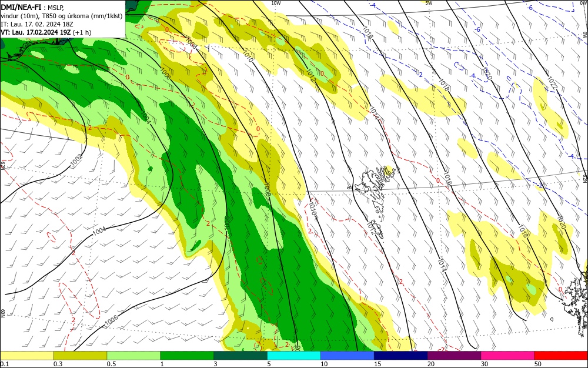Click the '20' legend value label
Viewport: 588px width, 368px height.
tap(431, 364)
